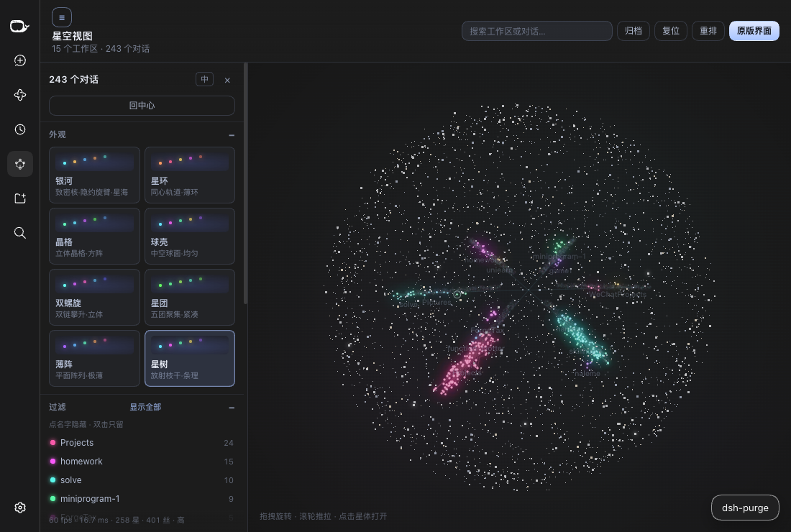Click the pink Projects color dot
This screenshot has height=532, width=791.
[52, 443]
